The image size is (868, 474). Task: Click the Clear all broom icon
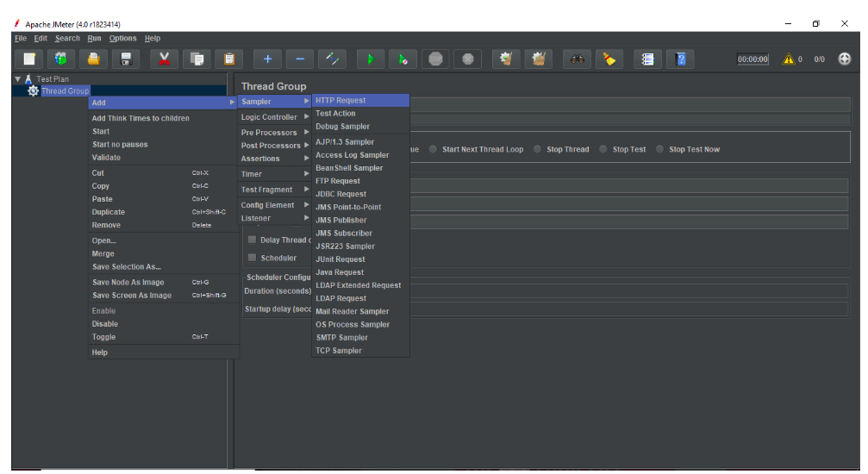(609, 59)
